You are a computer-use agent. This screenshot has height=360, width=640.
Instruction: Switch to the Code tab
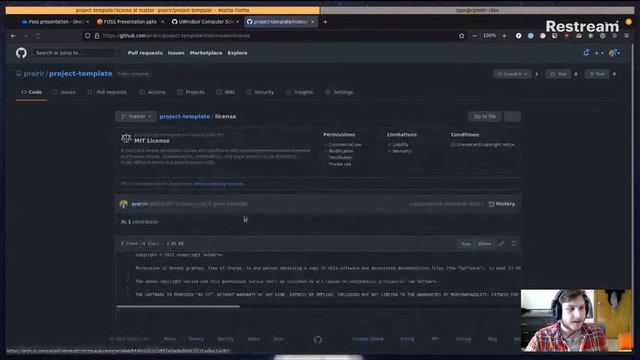click(31, 92)
